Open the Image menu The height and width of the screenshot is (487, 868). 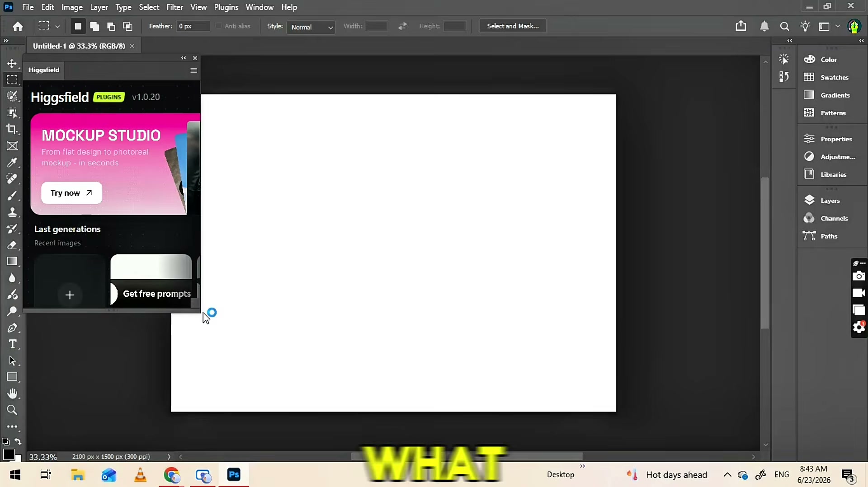(72, 7)
